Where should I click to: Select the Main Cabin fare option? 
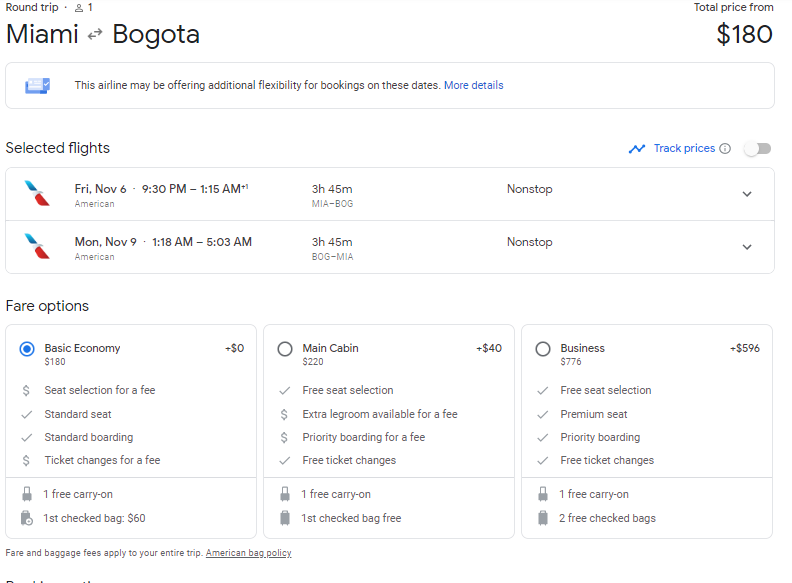click(285, 349)
